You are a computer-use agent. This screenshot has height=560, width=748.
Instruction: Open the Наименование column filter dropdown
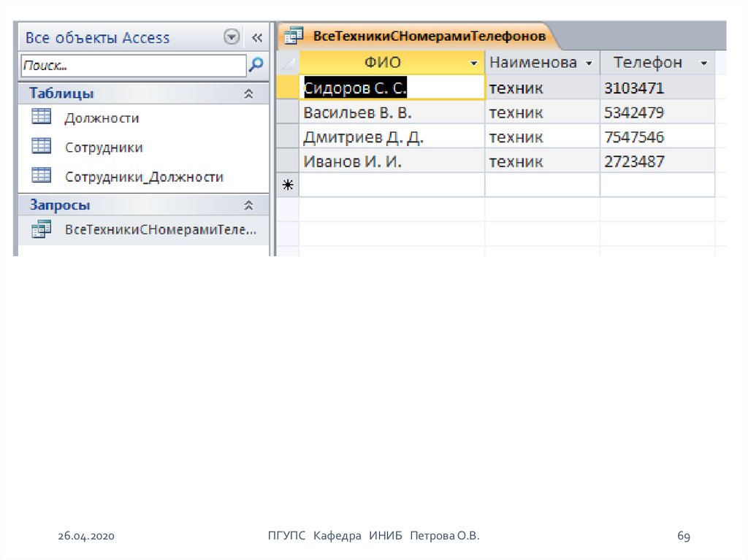tap(589, 64)
